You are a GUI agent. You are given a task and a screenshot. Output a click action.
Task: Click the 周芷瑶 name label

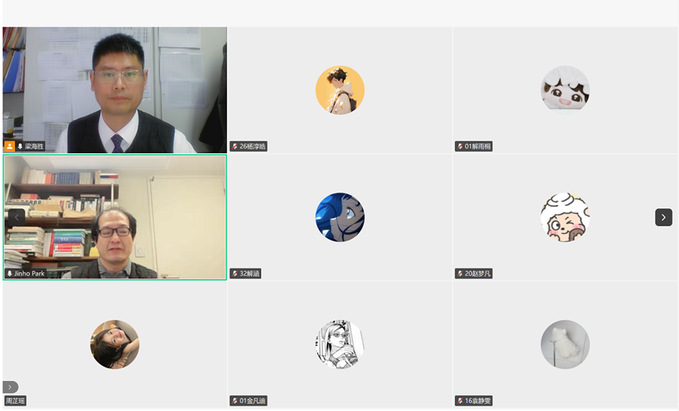coord(15,401)
